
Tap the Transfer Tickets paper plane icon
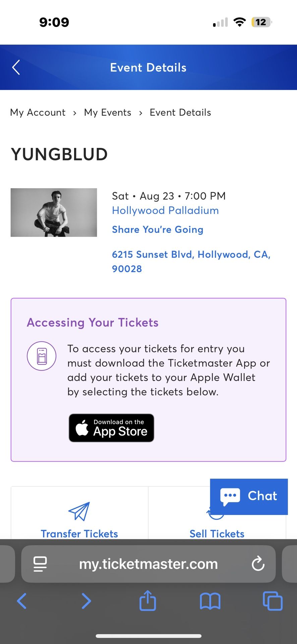[79, 511]
